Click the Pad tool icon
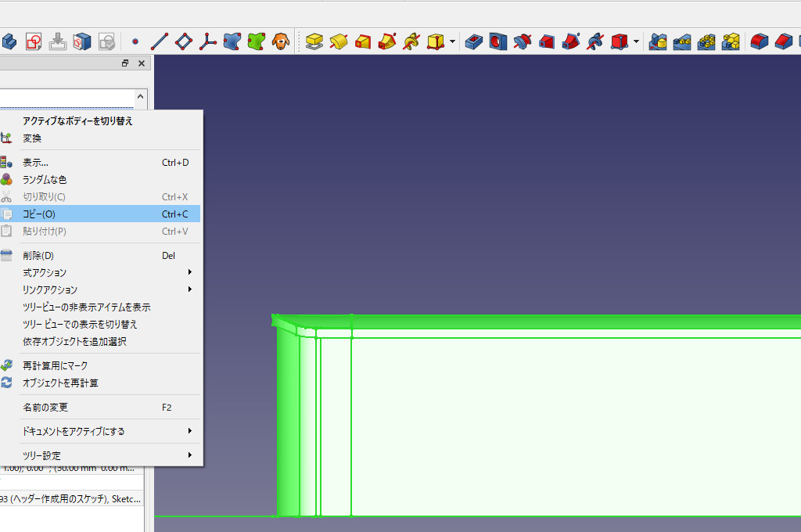 314,41
